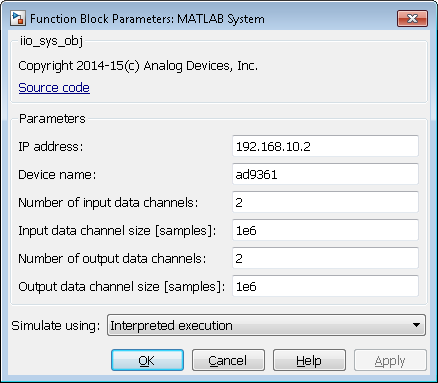Click the 'Number of input data channels:' label

(x=108, y=202)
